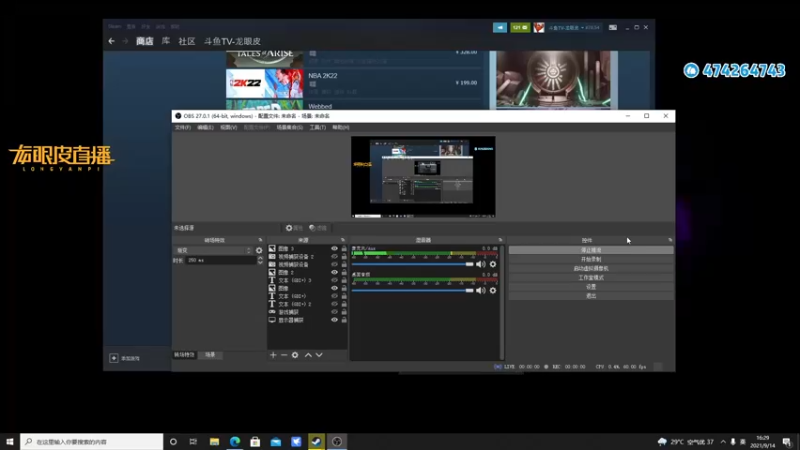Image resolution: width=800 pixels, height=450 pixels.
Task: Click 启动虚拟摄像机 button
Action: click(x=591, y=268)
